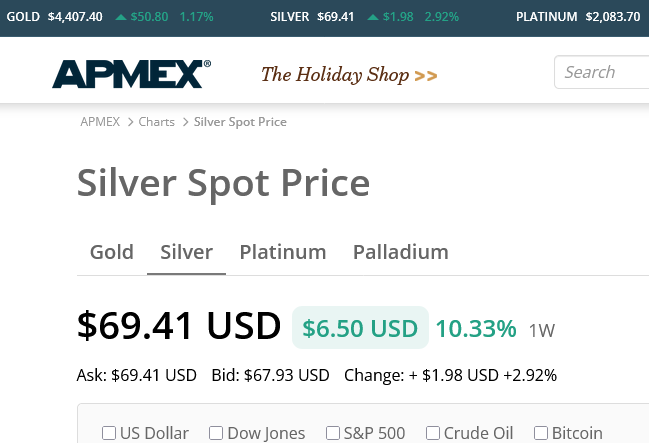Enable the US Dollar comparison checkbox

(x=109, y=433)
